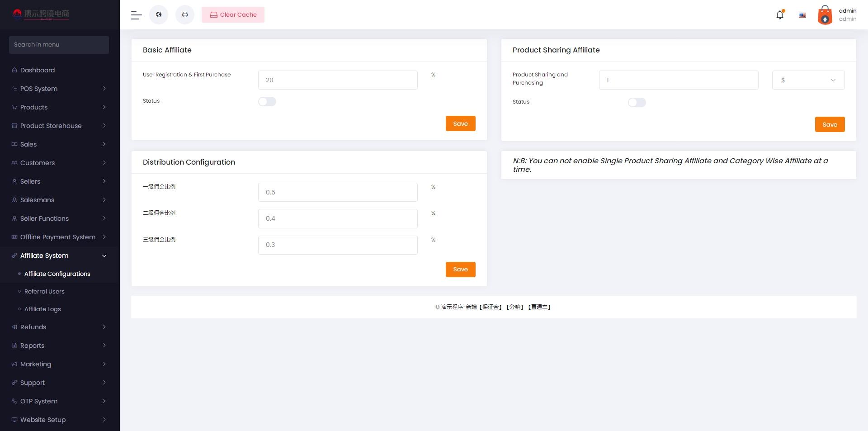Expand the Products sidebar menu
Screen dimensions: 868x431
pos(60,107)
